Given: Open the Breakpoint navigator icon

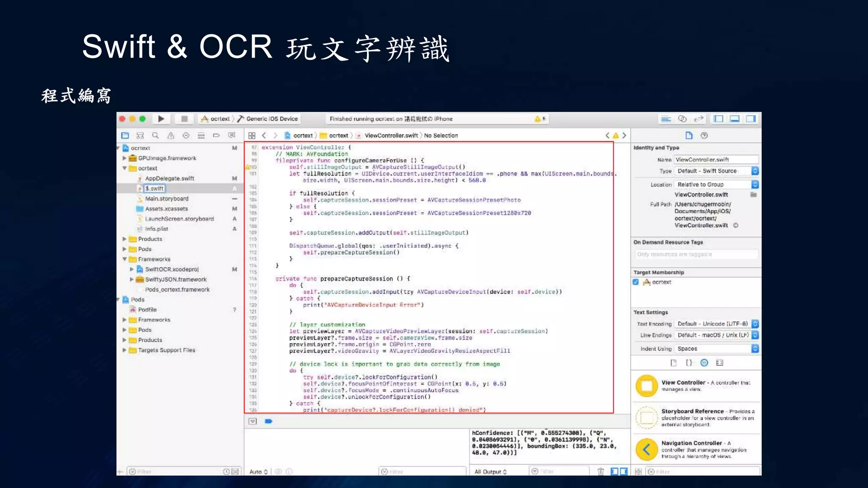Looking at the screenshot, I should [x=217, y=136].
